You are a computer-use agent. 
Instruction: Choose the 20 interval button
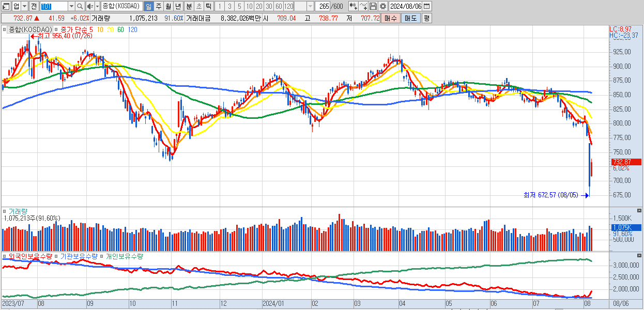pos(259,6)
